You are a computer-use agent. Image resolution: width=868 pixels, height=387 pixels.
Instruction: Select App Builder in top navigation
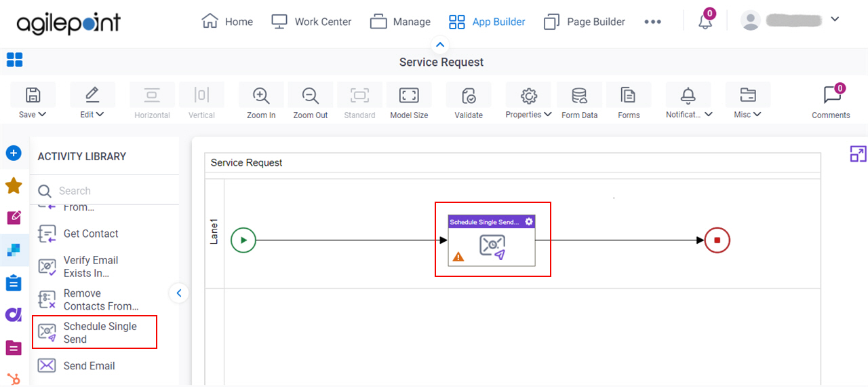point(487,22)
